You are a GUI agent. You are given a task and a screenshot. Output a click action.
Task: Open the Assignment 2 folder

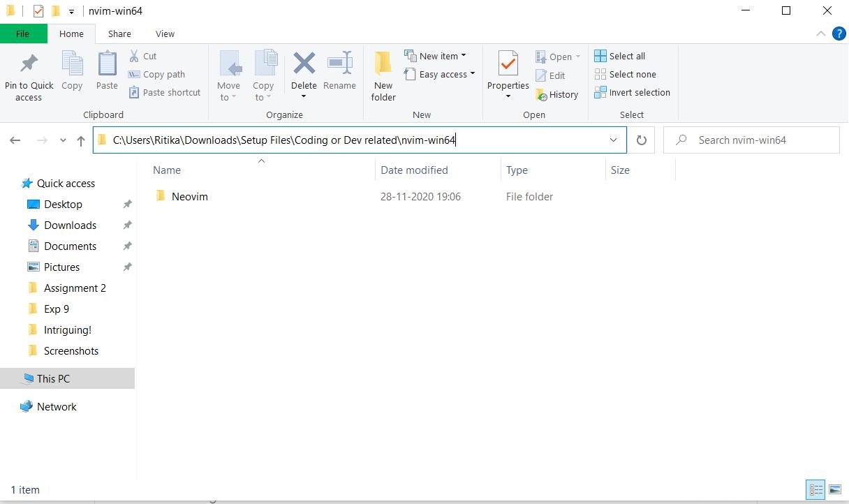(75, 288)
